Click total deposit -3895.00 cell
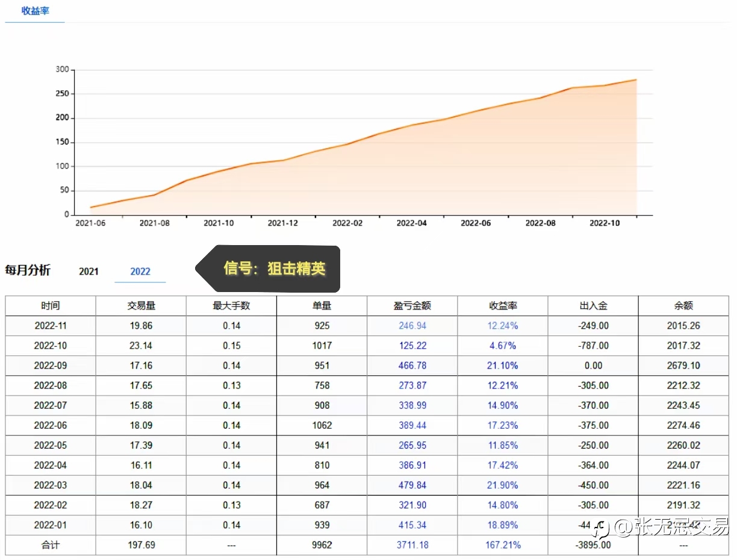Screen dimensions: 737x560 pos(593,545)
